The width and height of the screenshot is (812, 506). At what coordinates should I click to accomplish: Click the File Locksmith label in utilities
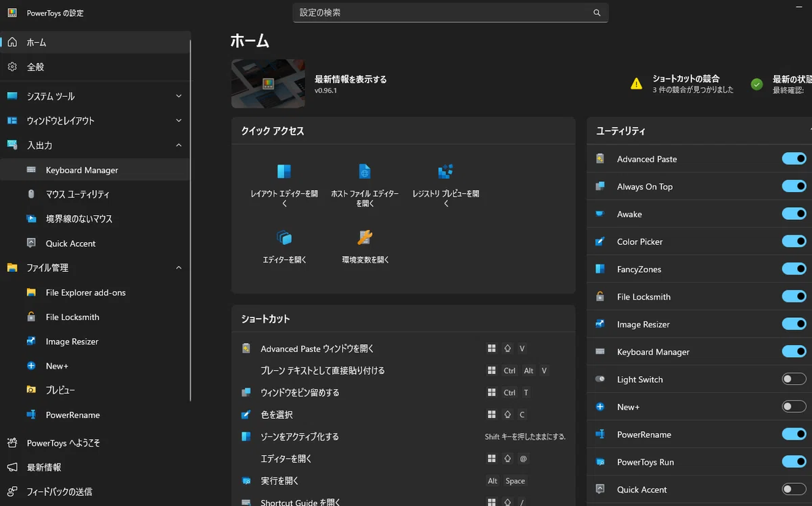(644, 297)
